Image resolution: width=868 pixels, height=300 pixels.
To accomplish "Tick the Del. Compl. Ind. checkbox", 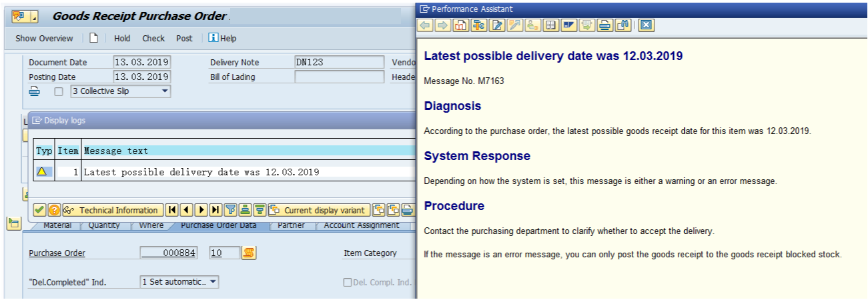I will pyautogui.click(x=347, y=282).
